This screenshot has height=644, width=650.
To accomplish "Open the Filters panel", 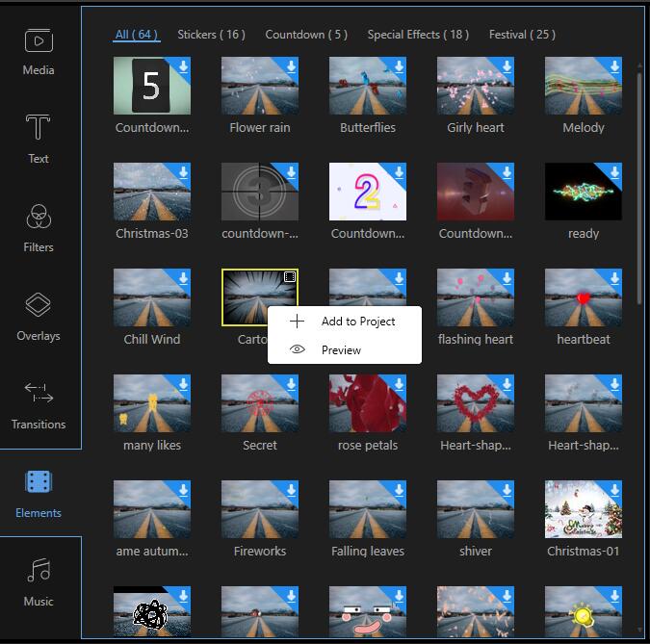I will click(39, 228).
